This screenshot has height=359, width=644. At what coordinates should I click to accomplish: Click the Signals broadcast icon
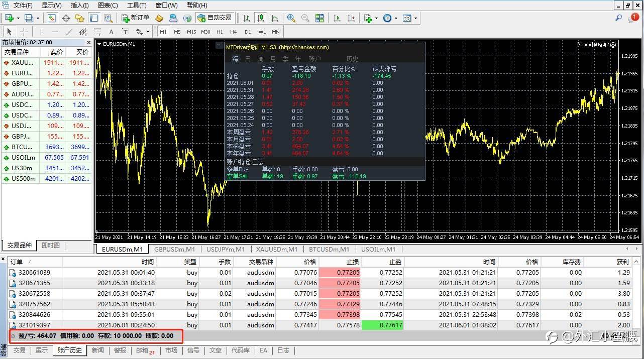(187, 18)
